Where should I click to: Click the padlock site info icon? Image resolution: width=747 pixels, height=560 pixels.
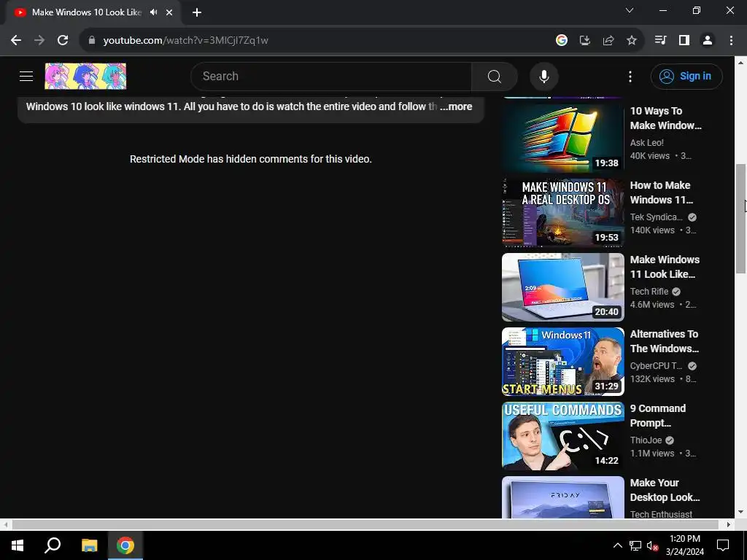click(91, 41)
